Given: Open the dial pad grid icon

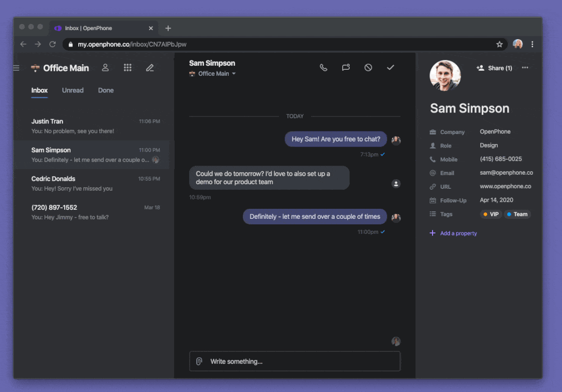Looking at the screenshot, I should (x=127, y=67).
